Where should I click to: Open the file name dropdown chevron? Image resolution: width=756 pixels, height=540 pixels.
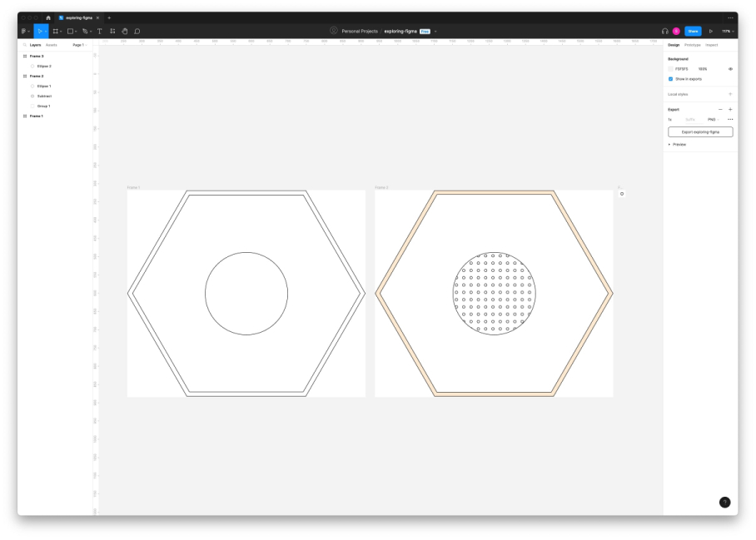(435, 32)
